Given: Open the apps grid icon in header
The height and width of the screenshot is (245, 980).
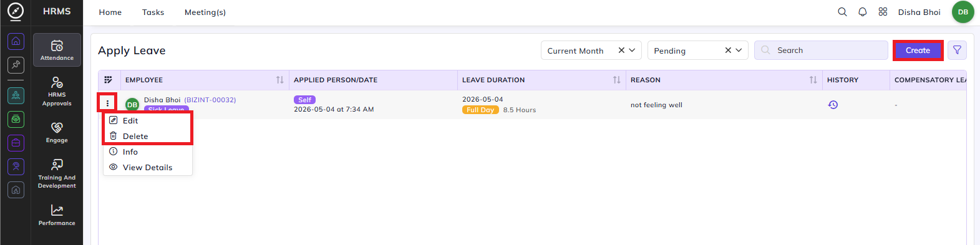Looking at the screenshot, I should click(883, 12).
